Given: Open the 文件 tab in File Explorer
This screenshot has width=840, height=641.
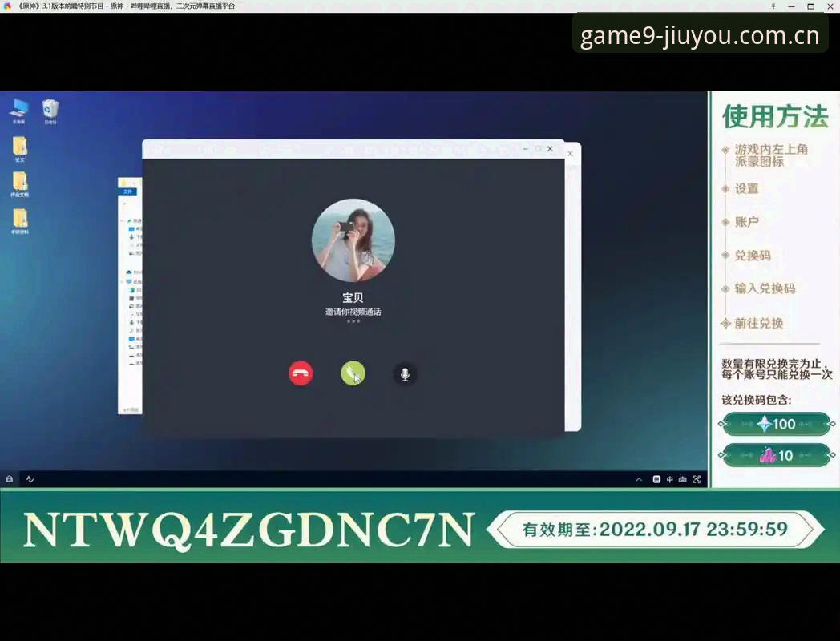Looking at the screenshot, I should point(128,191).
